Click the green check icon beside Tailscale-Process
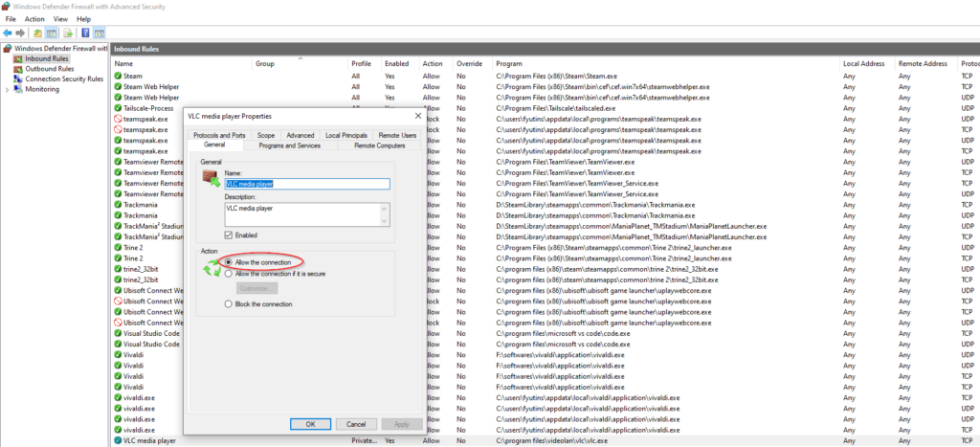The width and height of the screenshot is (980, 447). (x=119, y=108)
